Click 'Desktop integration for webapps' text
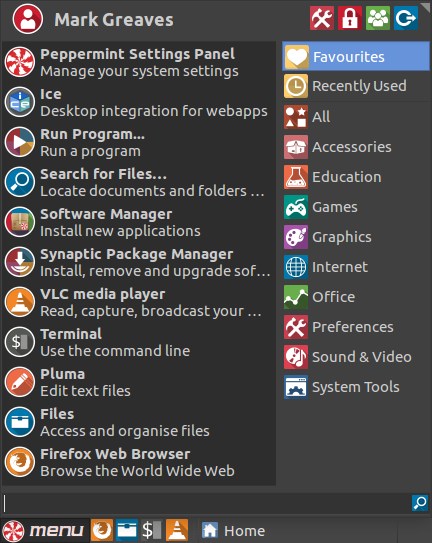 click(154, 111)
